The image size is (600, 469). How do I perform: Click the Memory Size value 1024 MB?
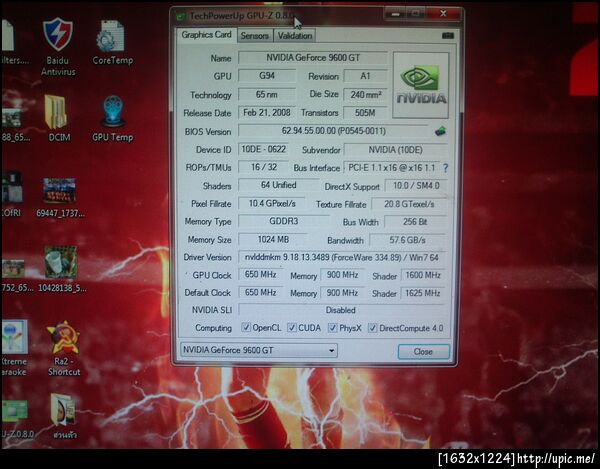[273, 239]
